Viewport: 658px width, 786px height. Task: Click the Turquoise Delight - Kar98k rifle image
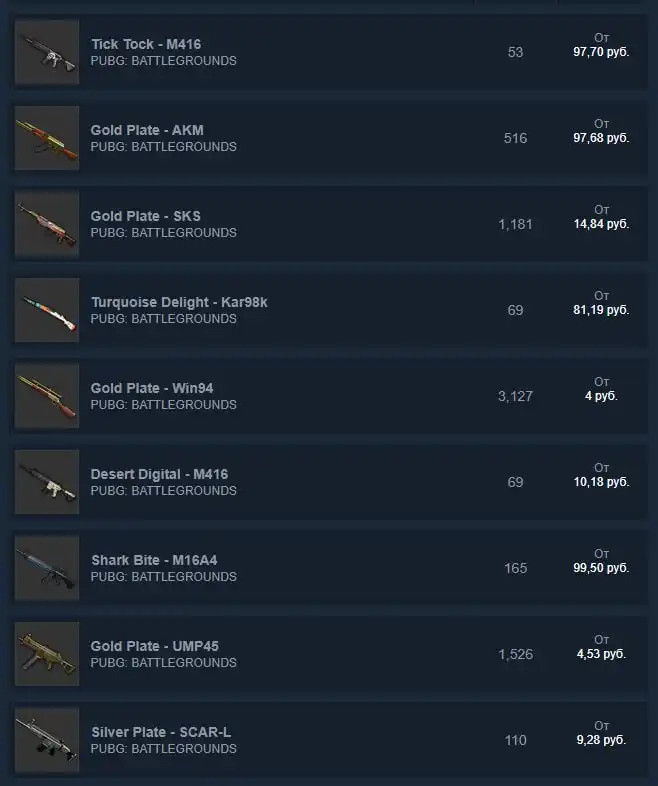(x=47, y=310)
